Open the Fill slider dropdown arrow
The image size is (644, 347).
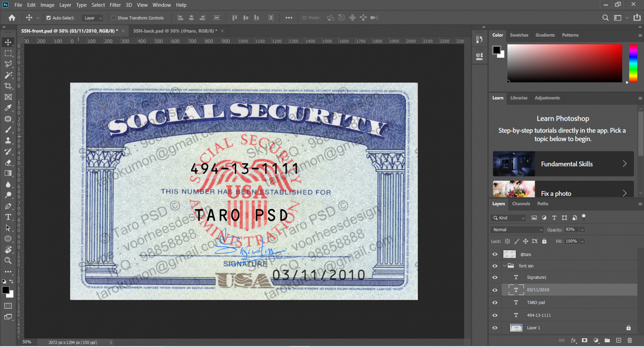582,241
